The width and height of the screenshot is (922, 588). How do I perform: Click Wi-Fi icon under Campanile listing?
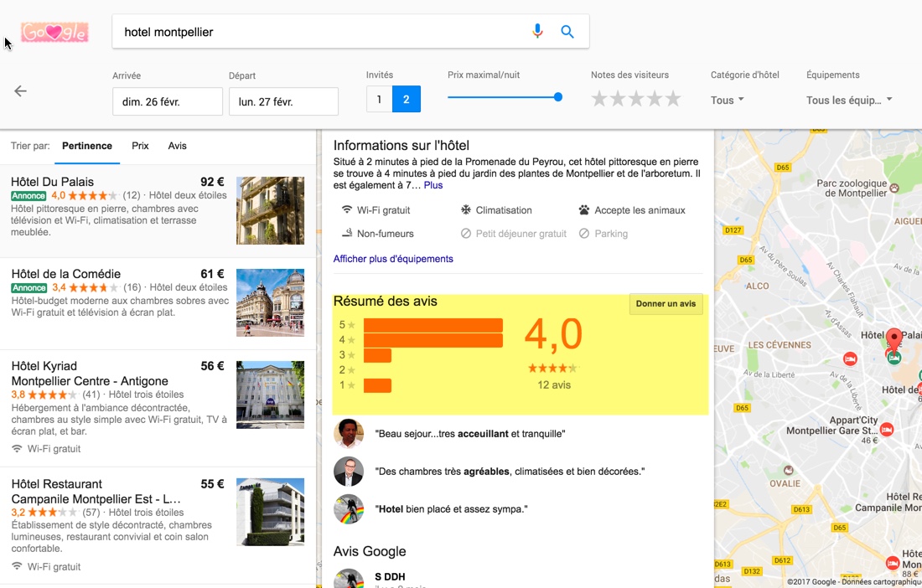(x=17, y=566)
